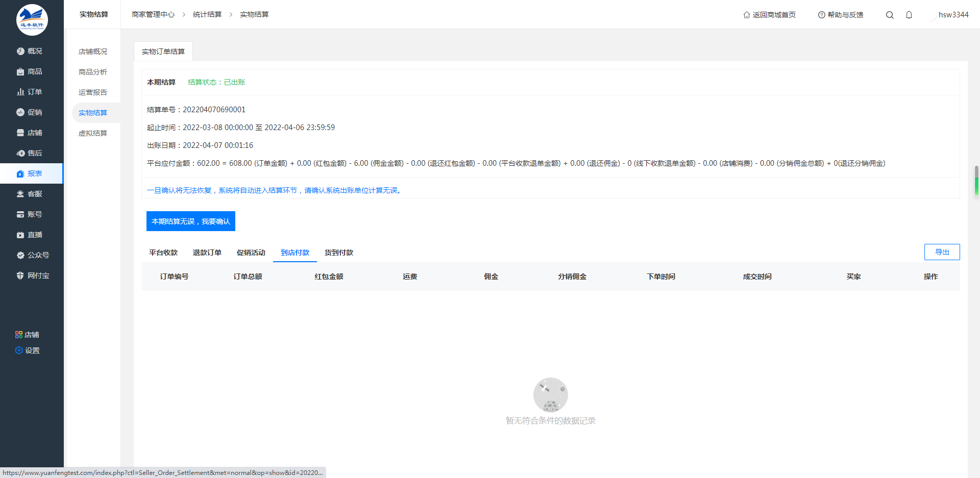Click the 平台应付金额 602.00 formula line
Viewport: 980px width, 478px height.
pos(516,163)
